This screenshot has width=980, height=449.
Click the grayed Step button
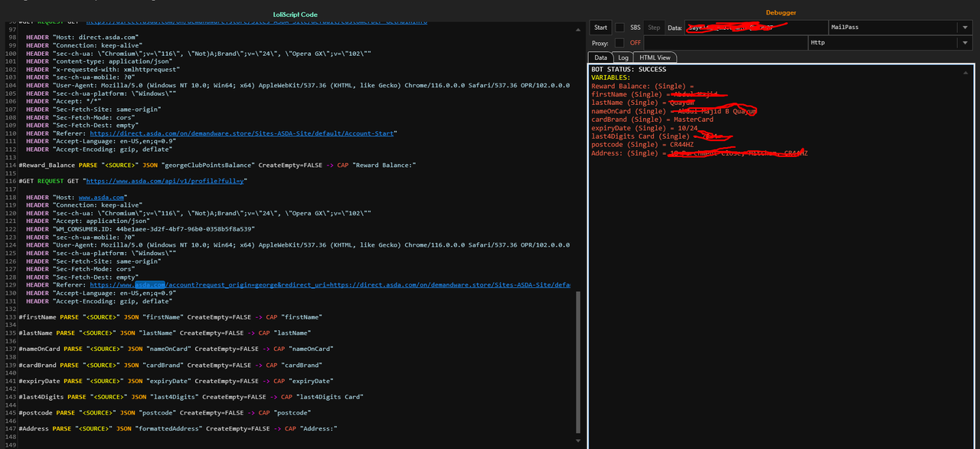tap(655, 28)
